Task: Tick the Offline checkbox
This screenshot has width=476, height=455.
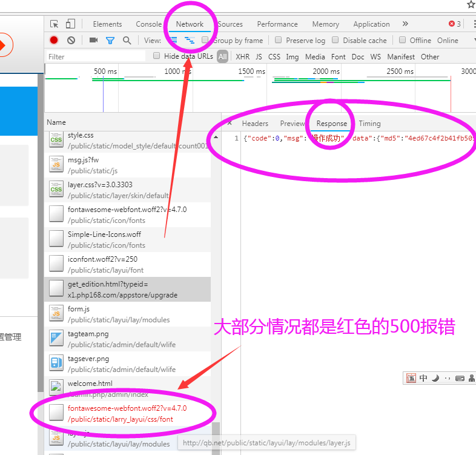Action: coord(402,41)
